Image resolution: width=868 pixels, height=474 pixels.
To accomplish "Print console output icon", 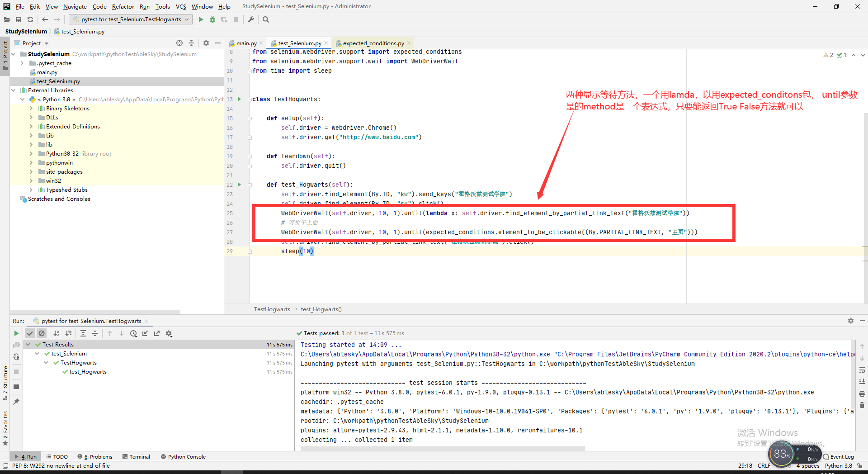I will [862, 393].
